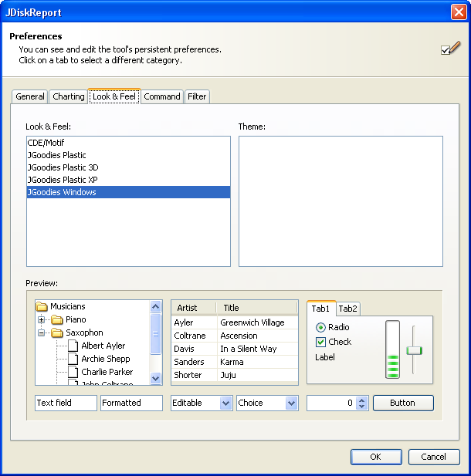Screen dimensions: 471x476
Task: Click the preferences checkmark pencil icon
Action: (451, 49)
